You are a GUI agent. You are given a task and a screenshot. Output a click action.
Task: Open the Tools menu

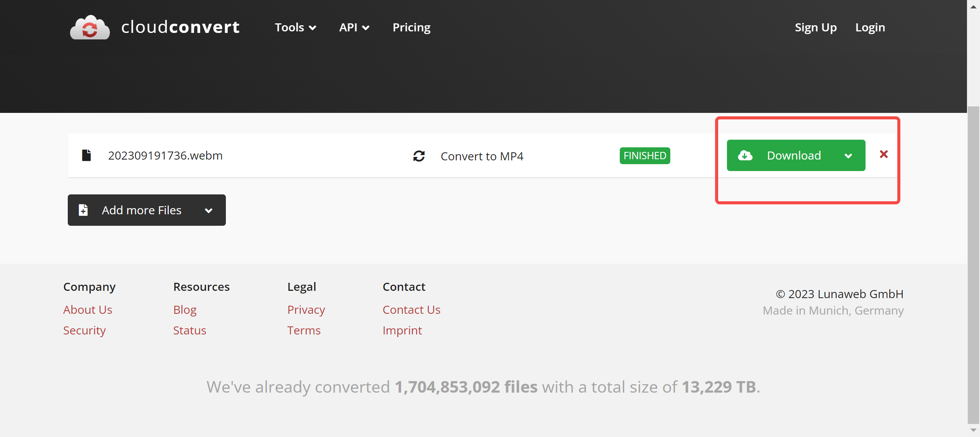(295, 28)
